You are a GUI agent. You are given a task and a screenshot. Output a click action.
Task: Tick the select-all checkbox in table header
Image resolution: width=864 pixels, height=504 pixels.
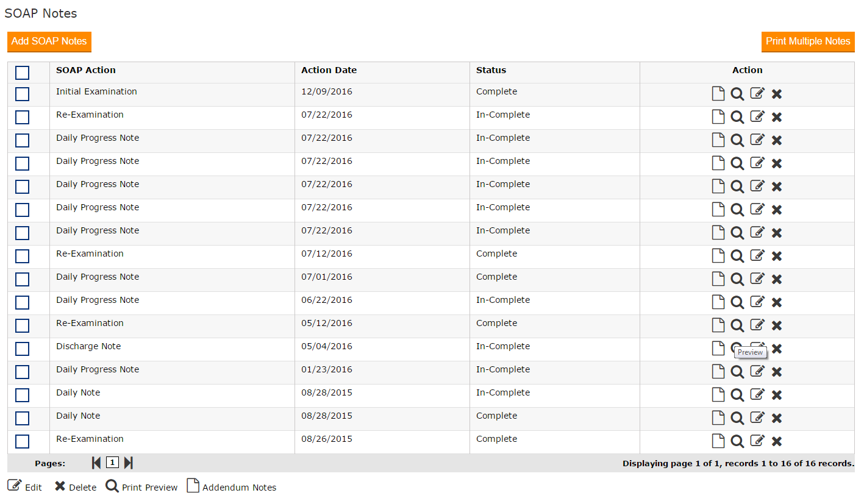coord(22,73)
